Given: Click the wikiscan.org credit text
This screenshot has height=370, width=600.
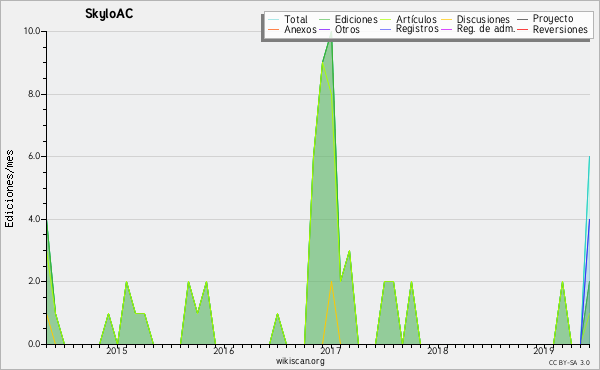Looking at the screenshot, I should pyautogui.click(x=300, y=361).
